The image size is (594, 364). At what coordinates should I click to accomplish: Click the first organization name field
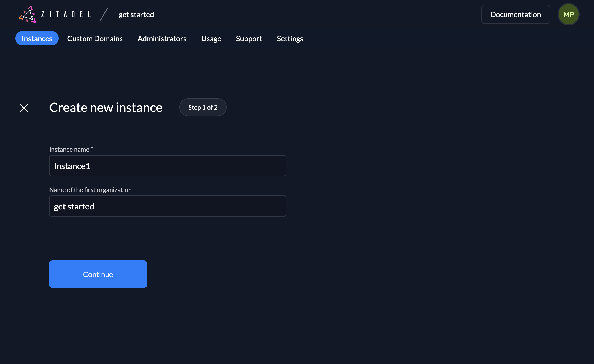tap(167, 206)
